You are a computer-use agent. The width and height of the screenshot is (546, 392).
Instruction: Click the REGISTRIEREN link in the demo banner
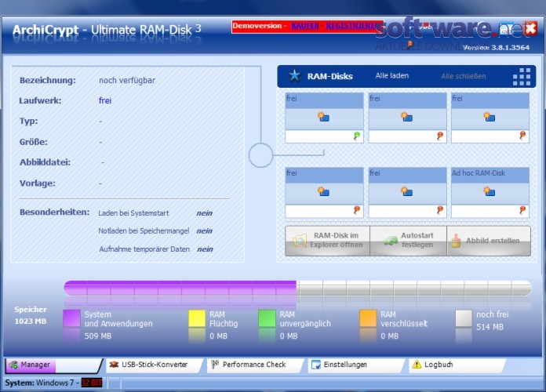click(352, 26)
